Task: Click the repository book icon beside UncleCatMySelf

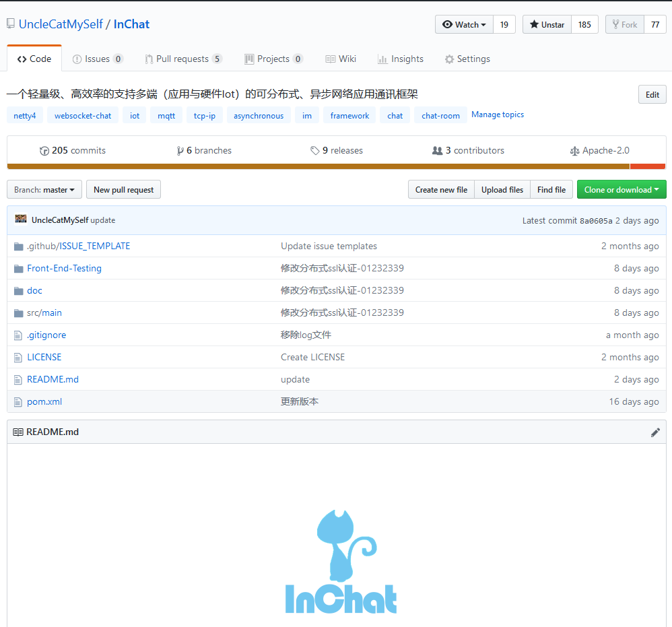Action: point(11,24)
